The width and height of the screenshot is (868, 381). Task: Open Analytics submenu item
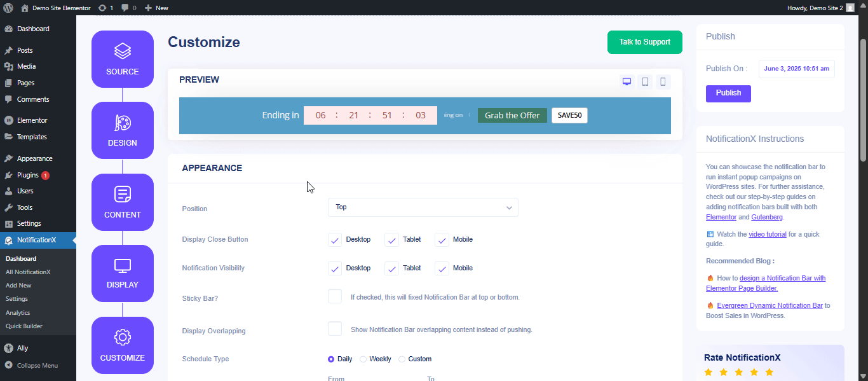click(18, 313)
